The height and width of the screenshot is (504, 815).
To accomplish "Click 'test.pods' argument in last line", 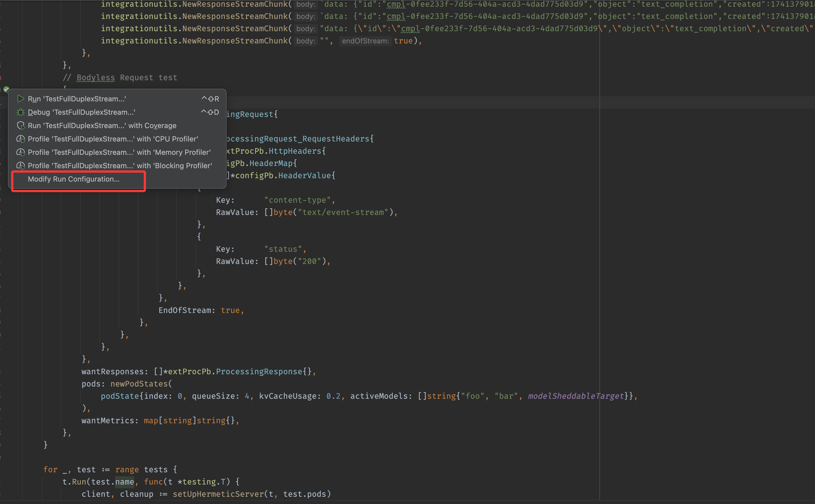I will (305, 494).
